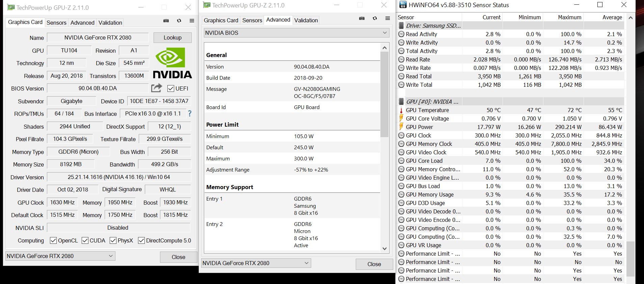This screenshot has height=284, width=644.
Task: Click the NVIDIA logo in GPU-Z
Action: (x=172, y=63)
